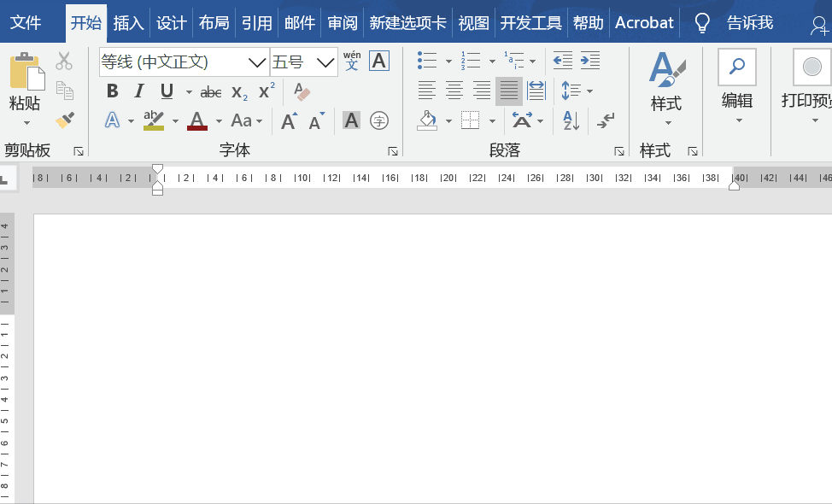832x504 pixels.
Task: Click the character border A icon
Action: coord(379,61)
